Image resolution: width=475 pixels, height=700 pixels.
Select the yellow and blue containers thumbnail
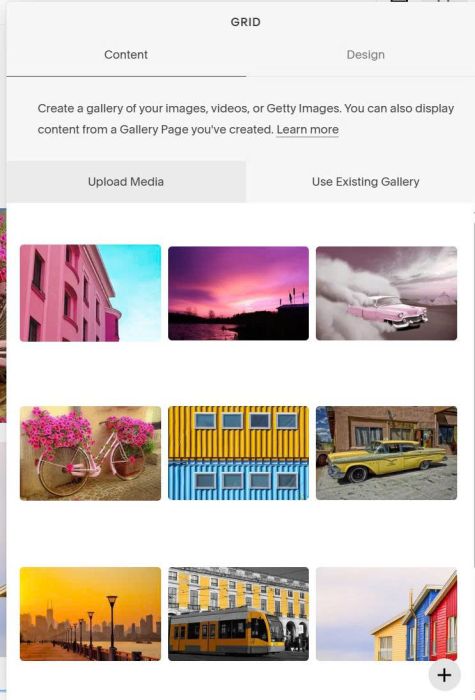(x=238, y=453)
